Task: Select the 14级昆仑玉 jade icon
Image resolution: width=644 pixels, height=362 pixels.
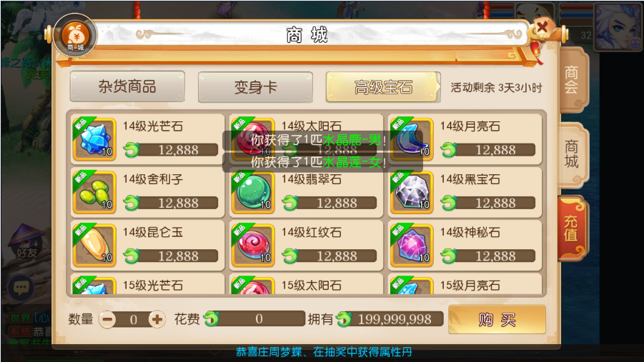Action: tap(95, 246)
